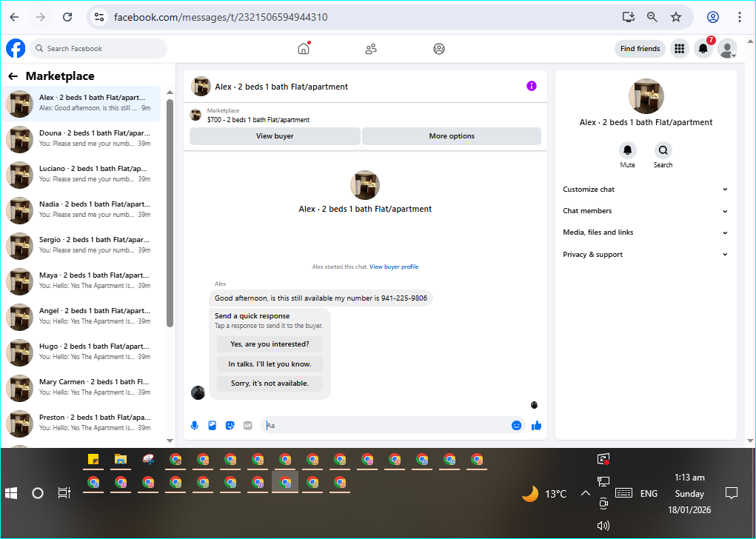This screenshot has width=756, height=539.
Task: Send quick reply 'Yes, are you interested?'
Action: tap(270, 344)
